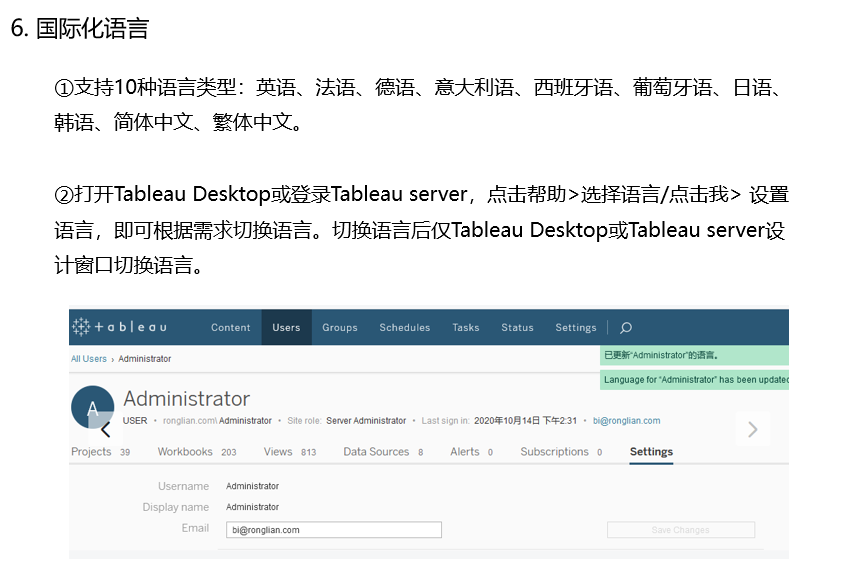Open the Tasks menu

(x=466, y=327)
